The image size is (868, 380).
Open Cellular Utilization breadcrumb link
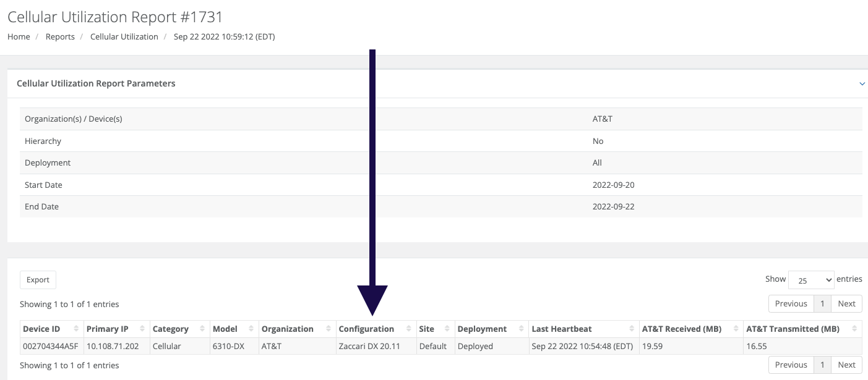tap(124, 36)
